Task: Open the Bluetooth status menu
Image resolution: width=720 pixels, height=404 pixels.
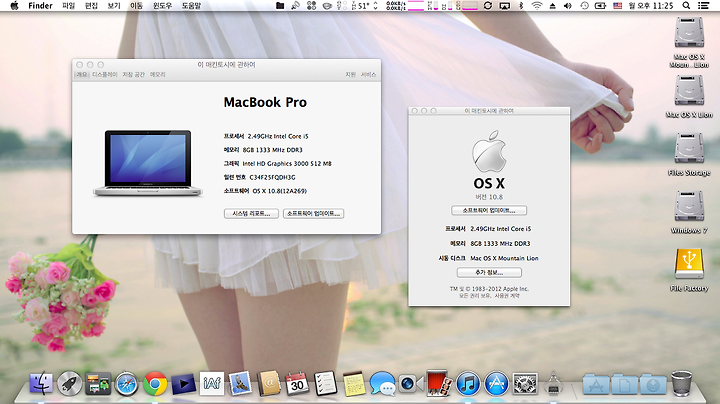Action: point(521,6)
